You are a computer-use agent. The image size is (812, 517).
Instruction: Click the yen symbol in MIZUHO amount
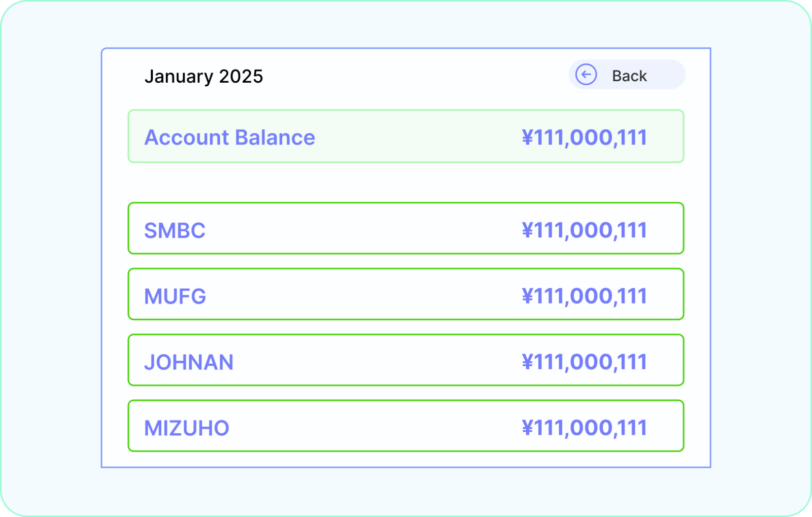528,428
